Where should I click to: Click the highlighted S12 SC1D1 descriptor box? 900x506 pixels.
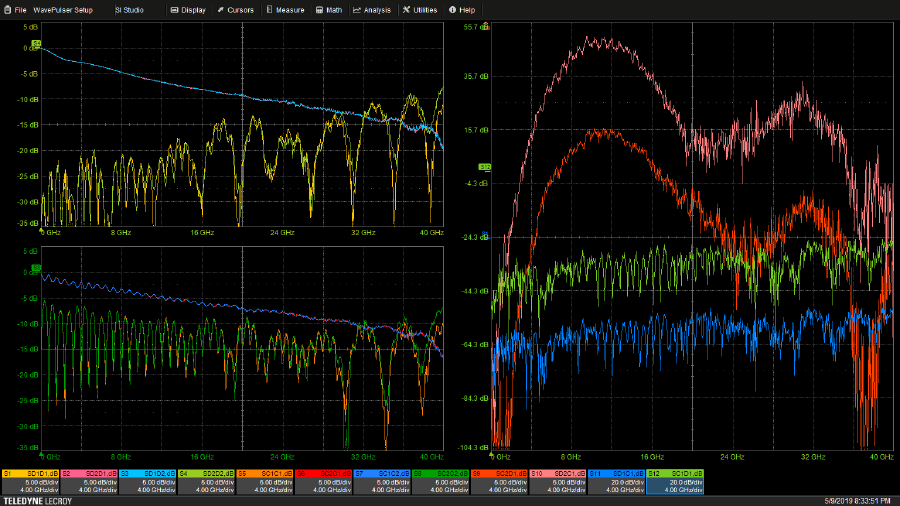(675, 481)
